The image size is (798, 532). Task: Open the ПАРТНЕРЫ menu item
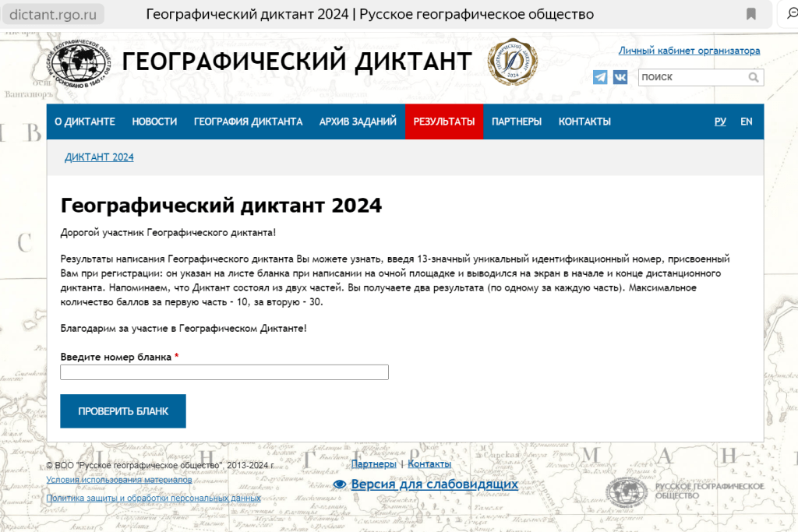517,122
